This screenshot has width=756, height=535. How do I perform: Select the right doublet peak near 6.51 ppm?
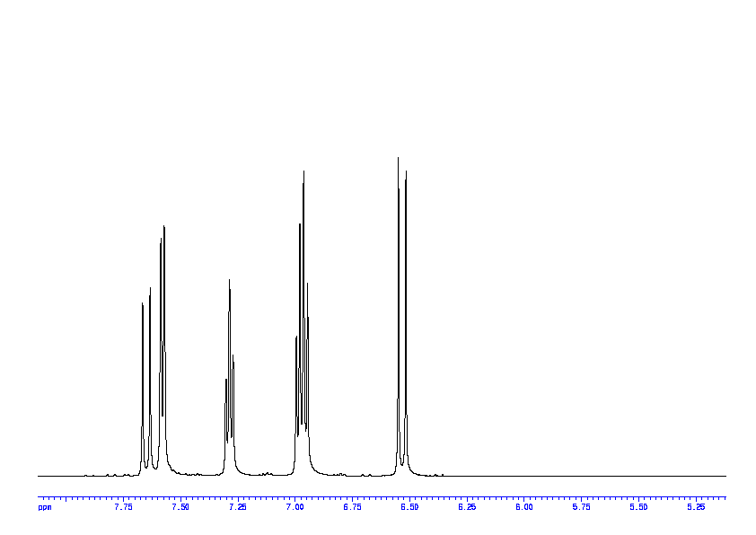pos(406,174)
